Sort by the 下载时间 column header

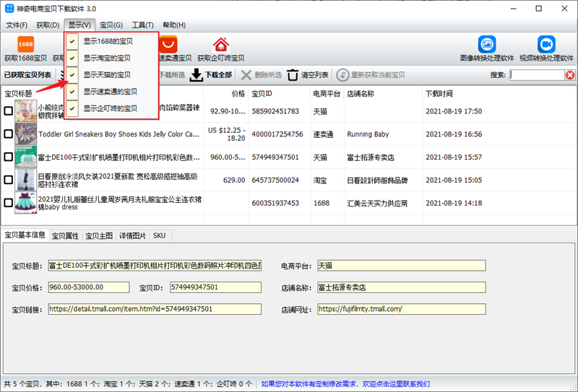439,94
